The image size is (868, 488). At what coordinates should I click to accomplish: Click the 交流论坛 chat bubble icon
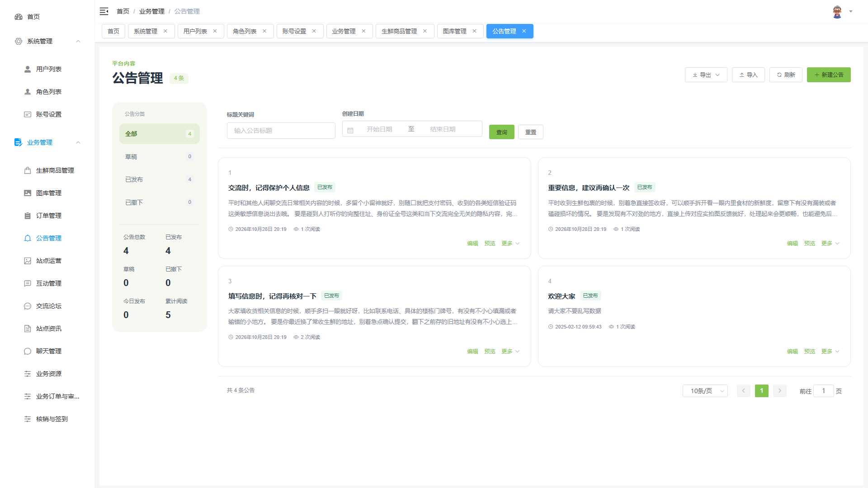coord(28,306)
